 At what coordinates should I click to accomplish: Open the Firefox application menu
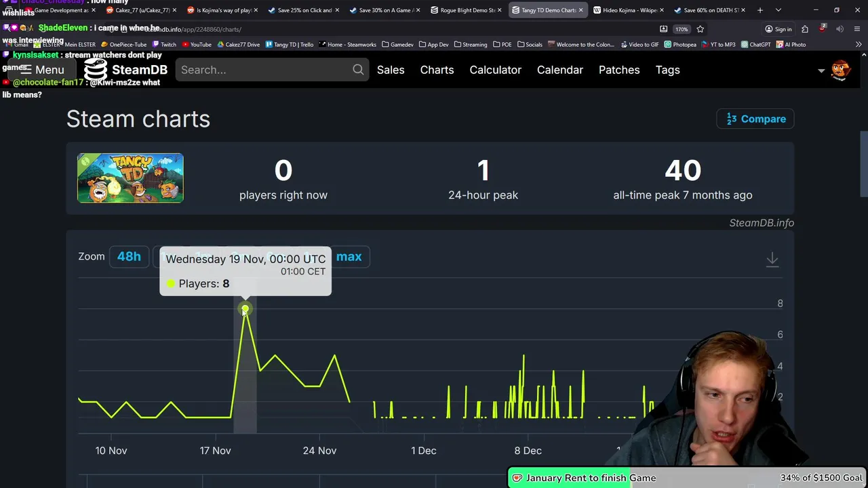tap(858, 29)
